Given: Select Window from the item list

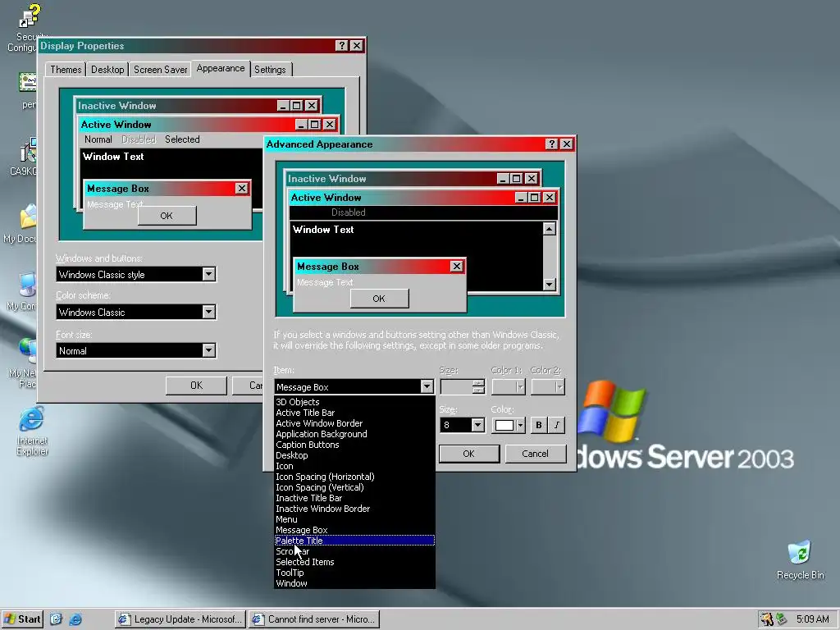Looking at the screenshot, I should pyautogui.click(x=354, y=583).
